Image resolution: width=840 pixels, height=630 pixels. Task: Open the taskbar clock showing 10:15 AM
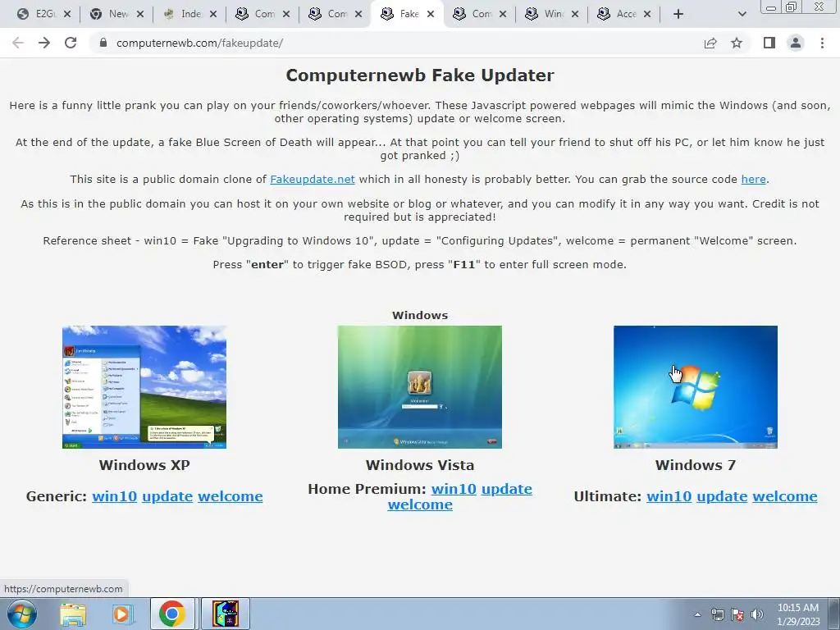(798, 614)
